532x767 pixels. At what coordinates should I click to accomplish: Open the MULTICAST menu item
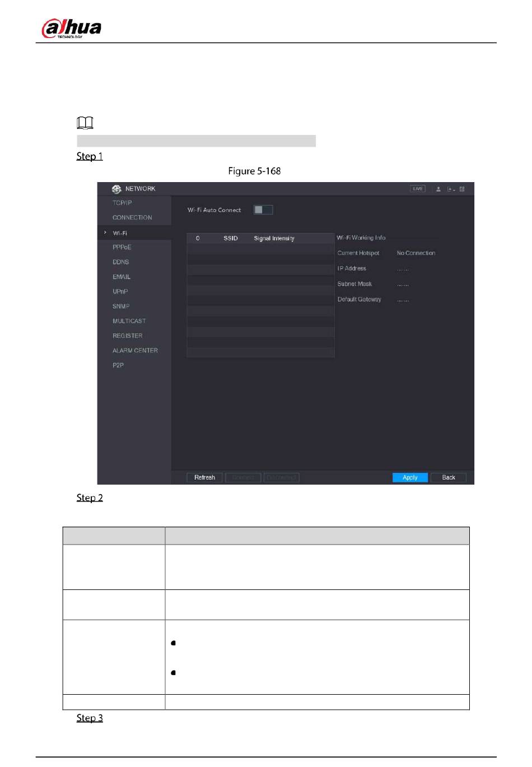[x=129, y=321]
